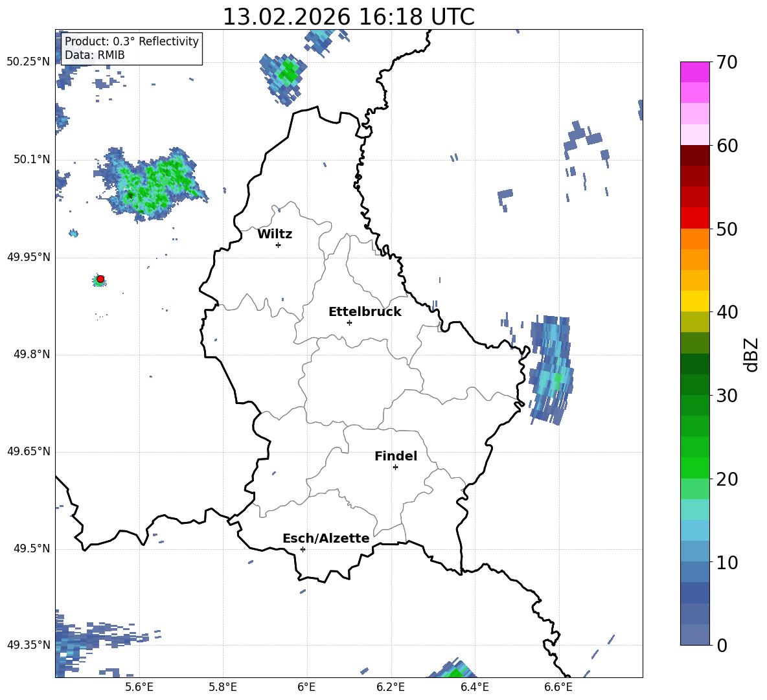767x700 pixels.
Task: Click the '6.4°E' longitude label
Action: pyautogui.click(x=474, y=687)
